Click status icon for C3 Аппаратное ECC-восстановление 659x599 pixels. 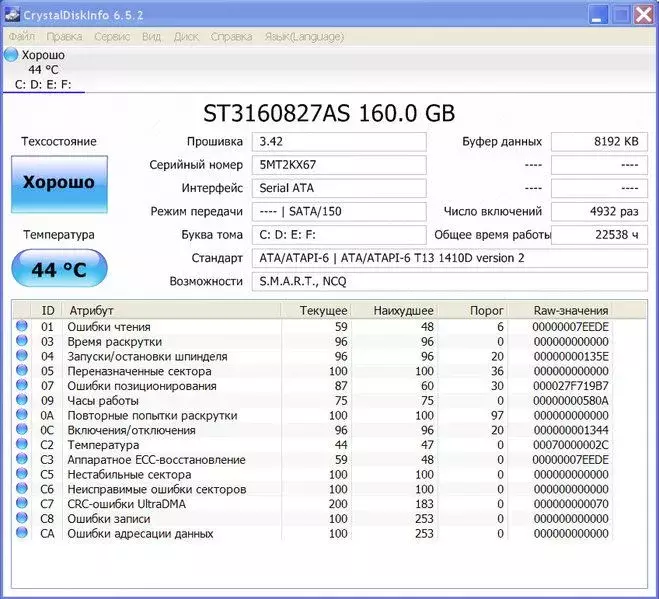(22, 459)
